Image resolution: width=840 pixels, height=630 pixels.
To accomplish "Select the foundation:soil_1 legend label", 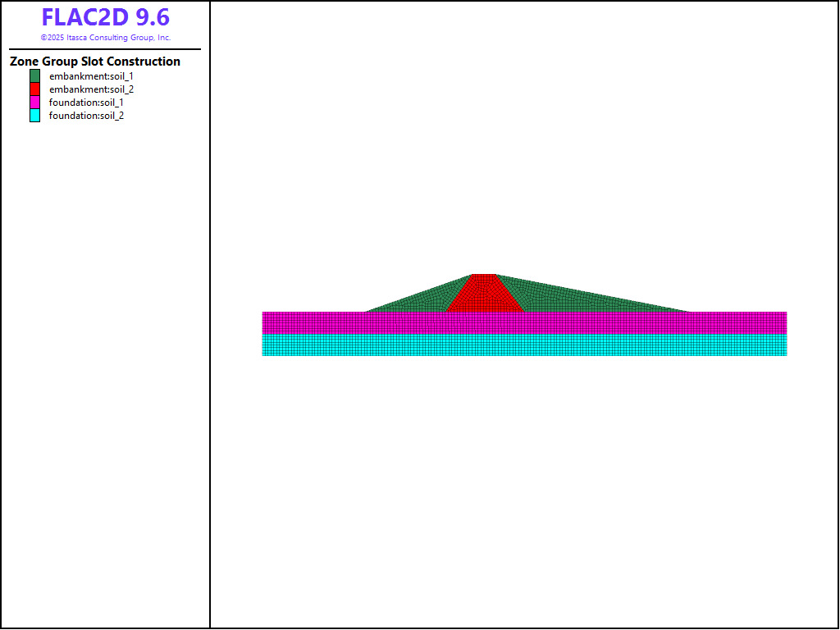I will (x=86, y=103).
